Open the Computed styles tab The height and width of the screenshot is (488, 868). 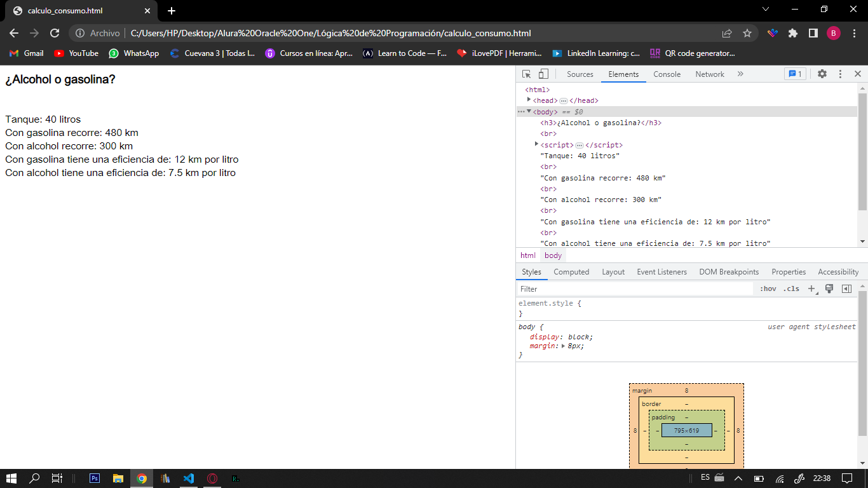tap(571, 272)
